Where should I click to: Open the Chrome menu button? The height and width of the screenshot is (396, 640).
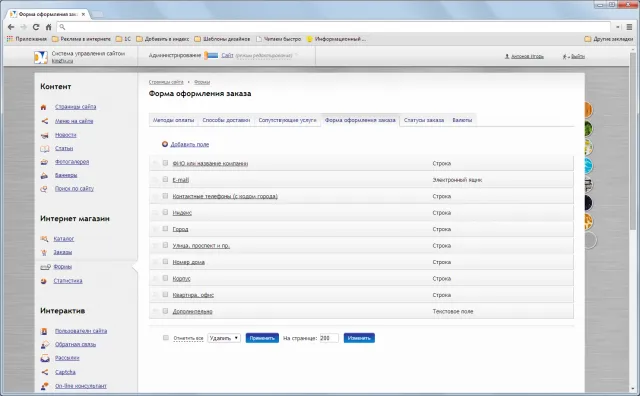click(x=629, y=27)
